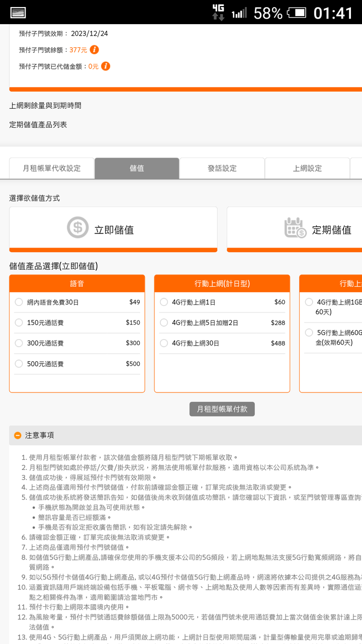This screenshot has height=644, width=362.
Task: Tap the calendar icon for 定期儲值
Action: pyautogui.click(x=295, y=227)
